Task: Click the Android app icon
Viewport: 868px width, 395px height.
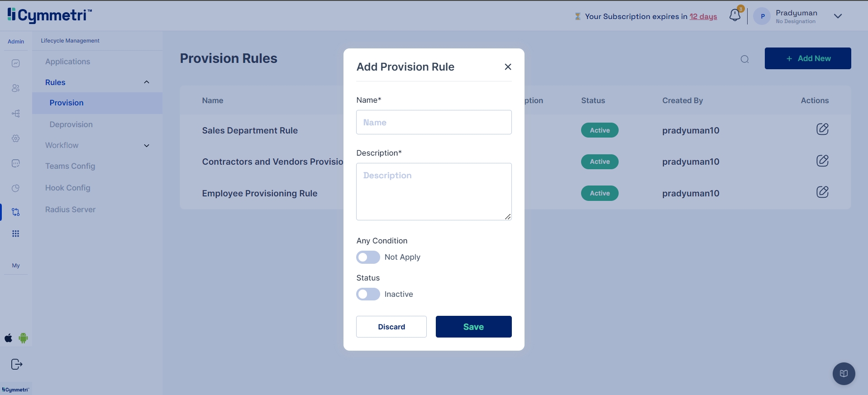Action: (23, 338)
